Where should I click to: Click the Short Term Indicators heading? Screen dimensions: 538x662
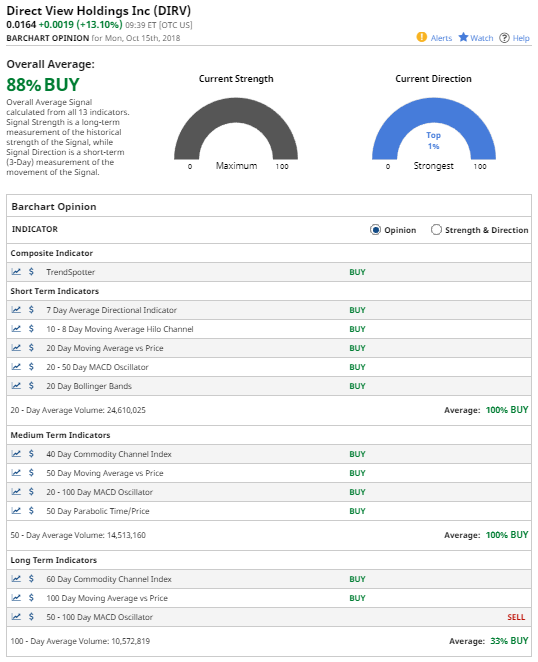(54, 291)
